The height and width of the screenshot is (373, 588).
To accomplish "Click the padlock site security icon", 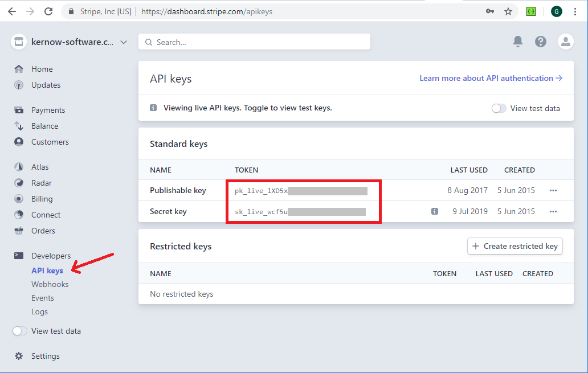I will (x=71, y=11).
